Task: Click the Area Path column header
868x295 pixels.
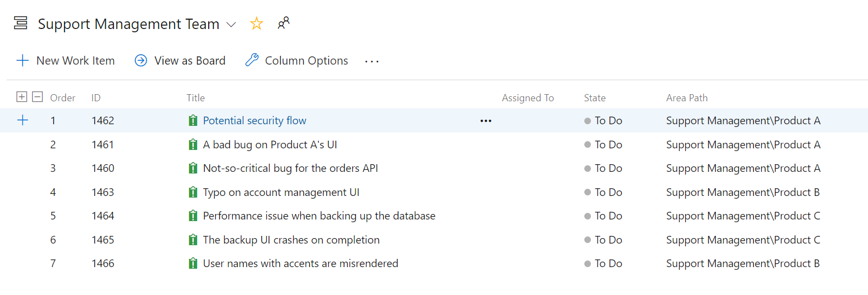Action: point(687,98)
